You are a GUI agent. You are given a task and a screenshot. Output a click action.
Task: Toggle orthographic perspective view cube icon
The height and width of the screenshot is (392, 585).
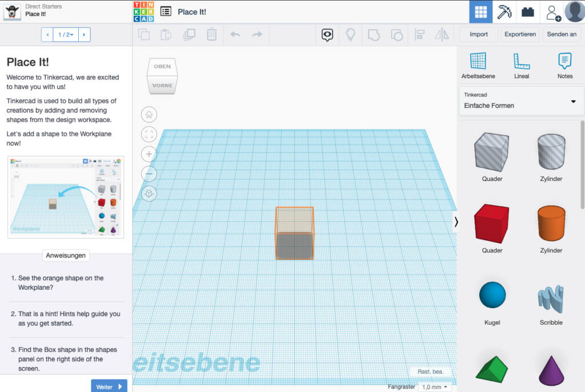click(149, 194)
